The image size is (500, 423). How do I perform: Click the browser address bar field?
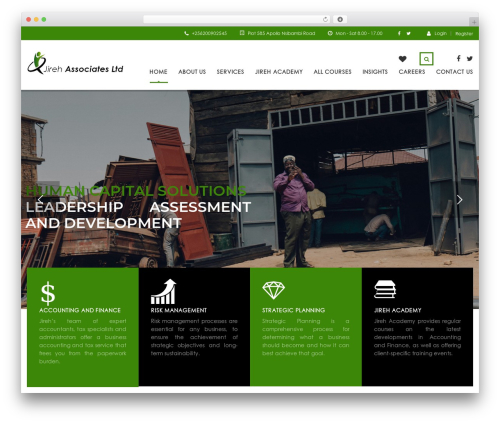[237, 19]
